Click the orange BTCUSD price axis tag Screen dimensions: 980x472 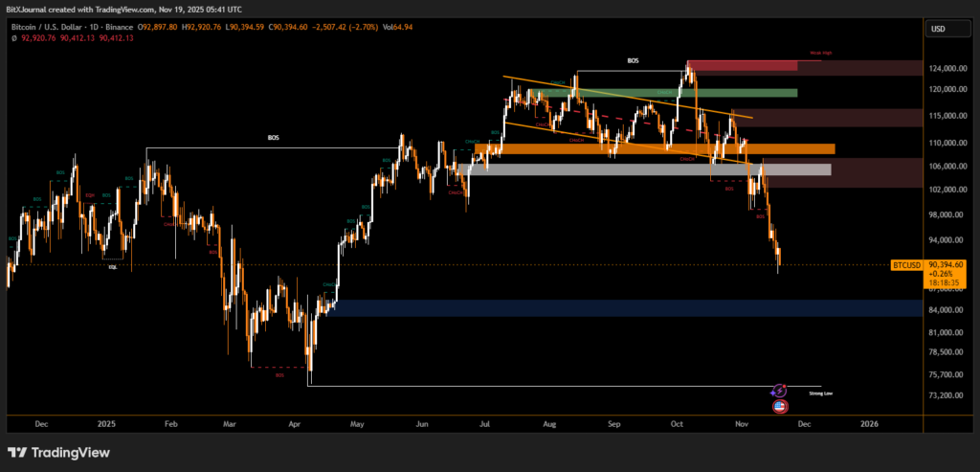pos(906,264)
